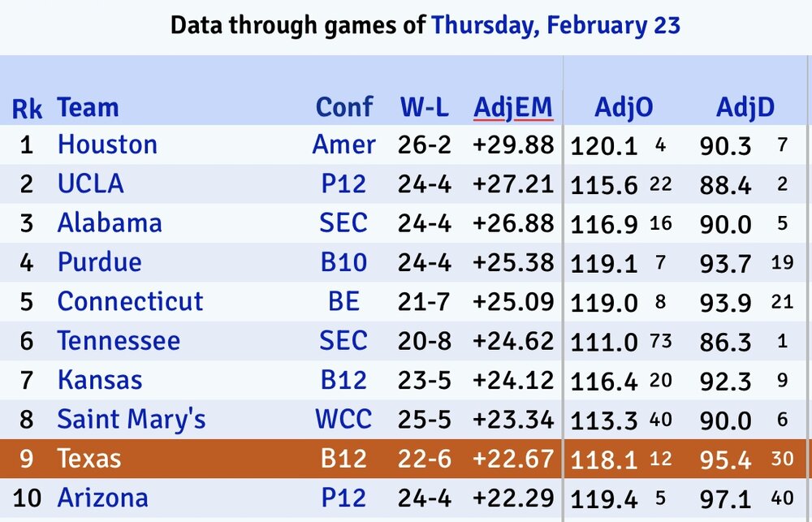Click the UCLA team link
Image resolution: width=812 pixels, height=522 pixels.
click(90, 184)
